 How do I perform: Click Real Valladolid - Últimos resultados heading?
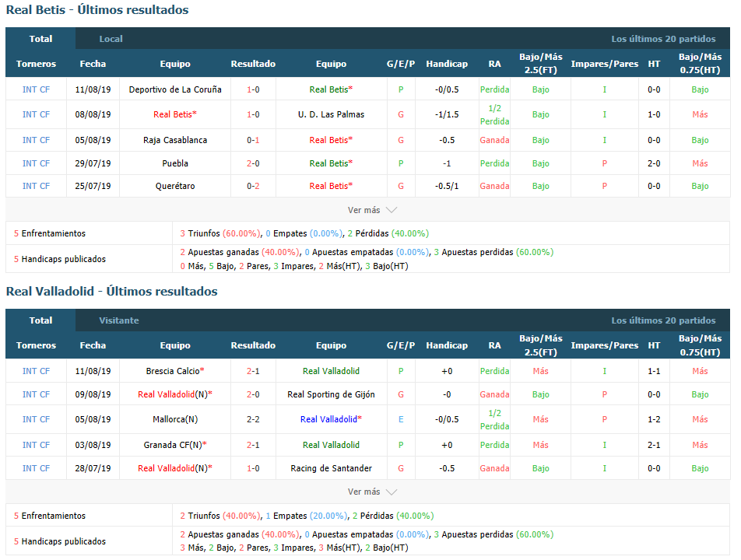(111, 292)
